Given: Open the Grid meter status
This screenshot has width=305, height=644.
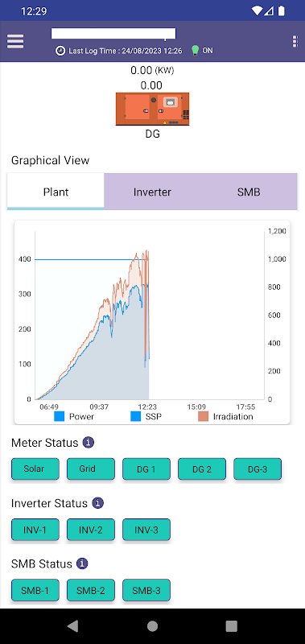Looking at the screenshot, I should 91,469.
